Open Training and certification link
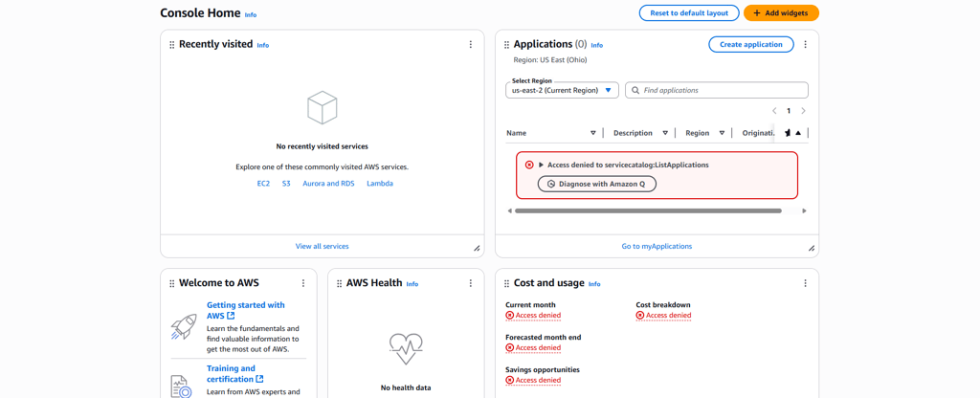This screenshot has width=980, height=398. 235,374
